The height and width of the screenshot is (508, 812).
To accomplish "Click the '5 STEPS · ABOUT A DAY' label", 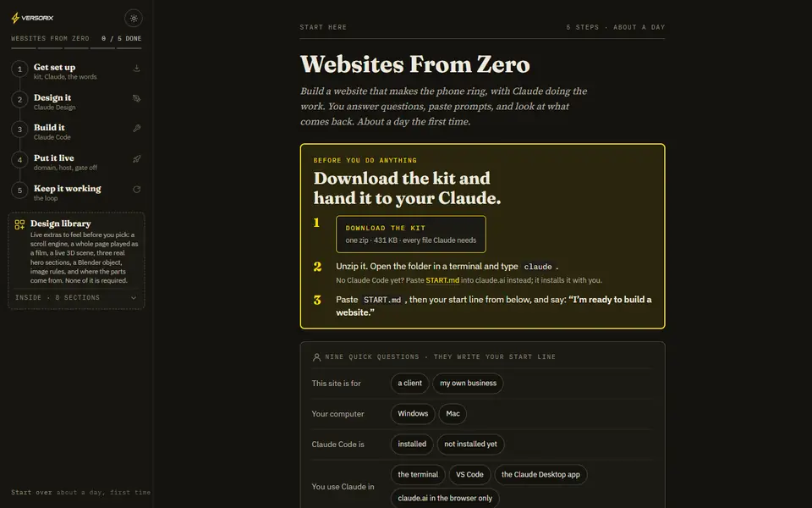I will point(615,27).
